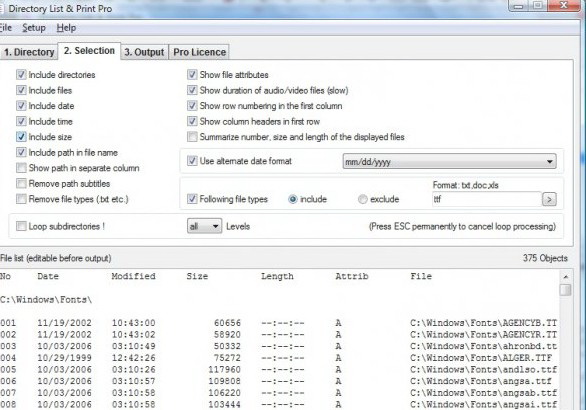Viewport: 586px width, 410px height.
Task: Click the arrow button next to file types field
Action: 549,199
